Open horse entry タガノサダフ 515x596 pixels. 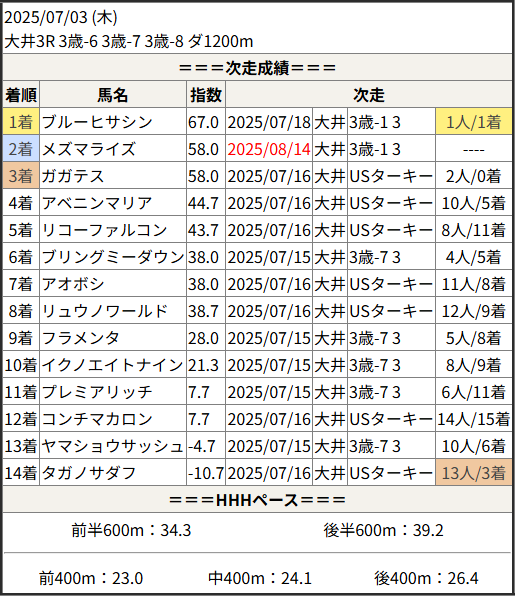[x=89, y=473]
